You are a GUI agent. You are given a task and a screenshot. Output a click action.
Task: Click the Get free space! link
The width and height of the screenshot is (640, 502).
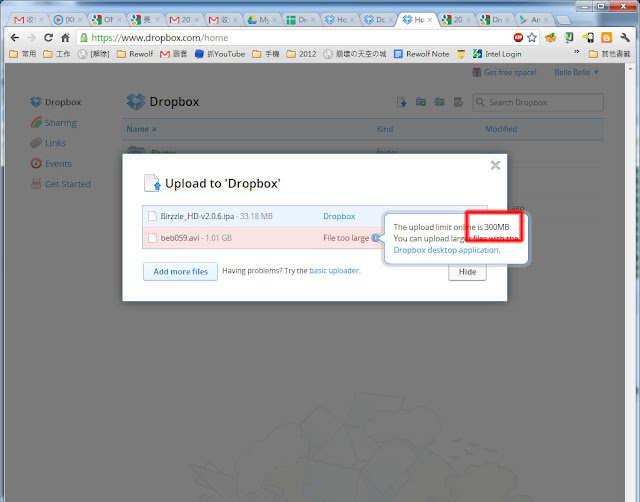[x=510, y=72]
